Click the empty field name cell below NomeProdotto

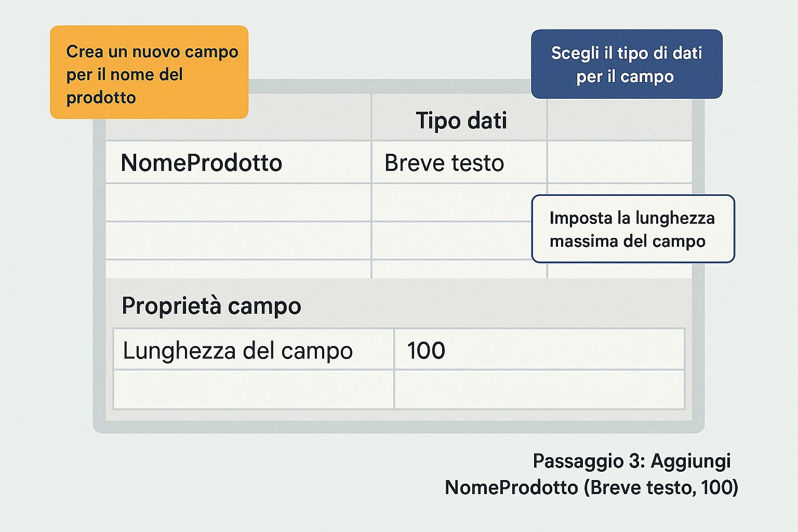pyautogui.click(x=238, y=203)
